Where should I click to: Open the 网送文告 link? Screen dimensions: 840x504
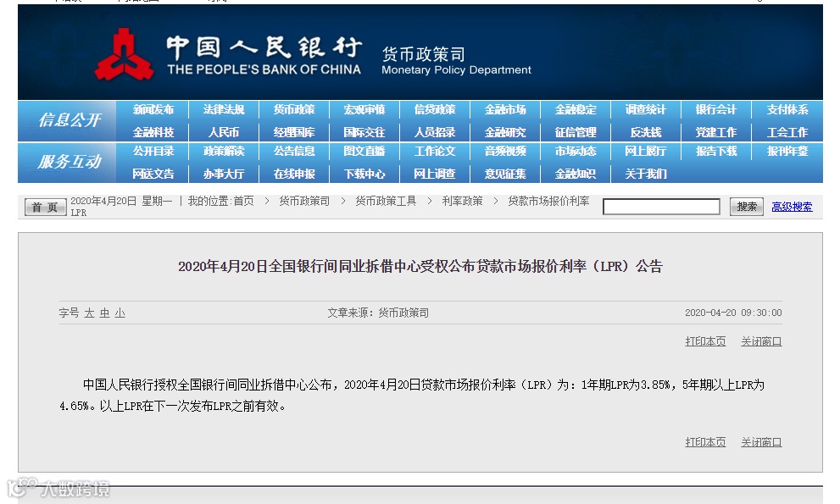[x=153, y=174]
